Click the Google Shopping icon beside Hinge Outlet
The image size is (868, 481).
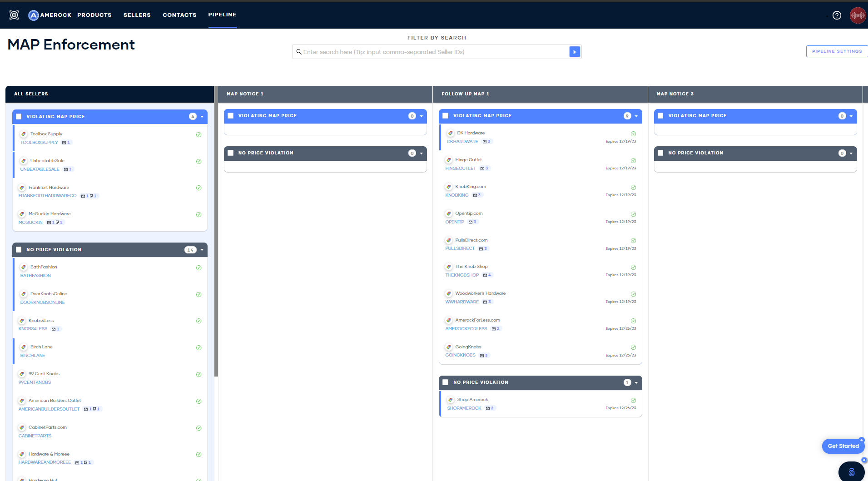[449, 160]
